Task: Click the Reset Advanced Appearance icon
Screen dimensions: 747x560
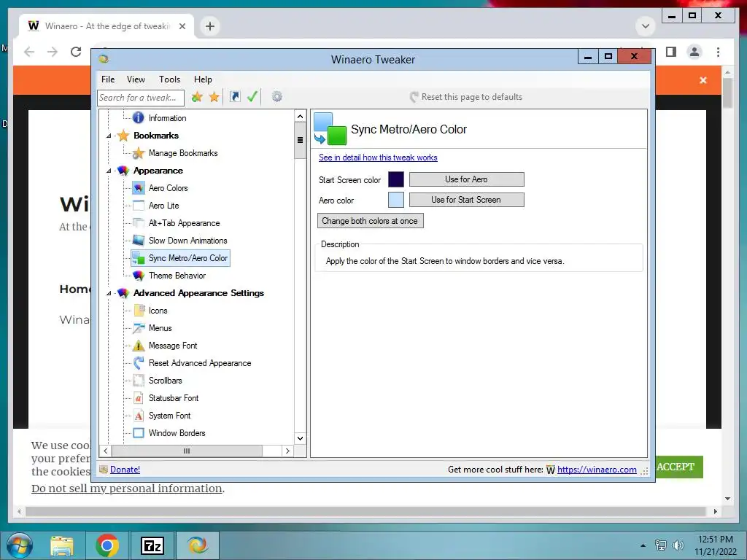Action: coord(138,363)
